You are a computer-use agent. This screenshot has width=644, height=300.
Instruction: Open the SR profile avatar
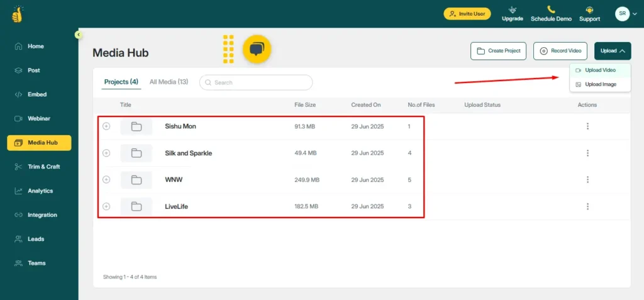[622, 14]
